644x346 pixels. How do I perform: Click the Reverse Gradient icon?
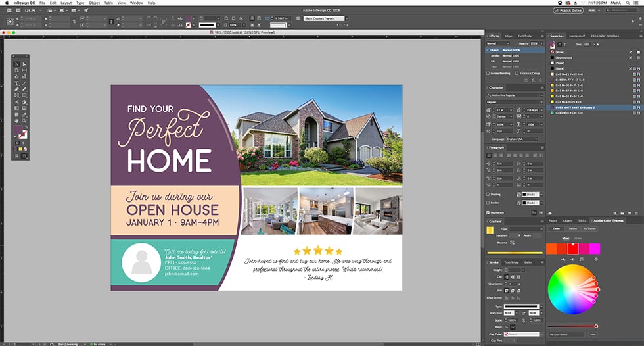pyautogui.click(x=512, y=243)
